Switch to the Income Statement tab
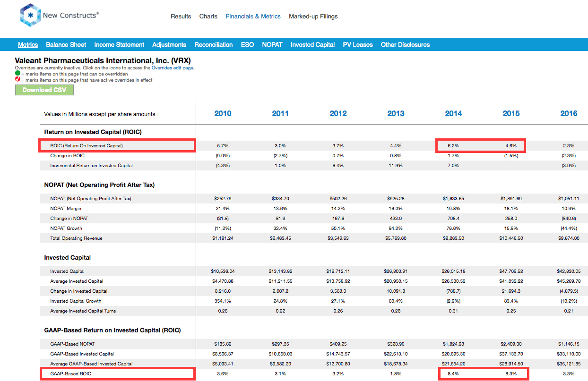Viewport: 588px width, 381px height. [x=119, y=44]
